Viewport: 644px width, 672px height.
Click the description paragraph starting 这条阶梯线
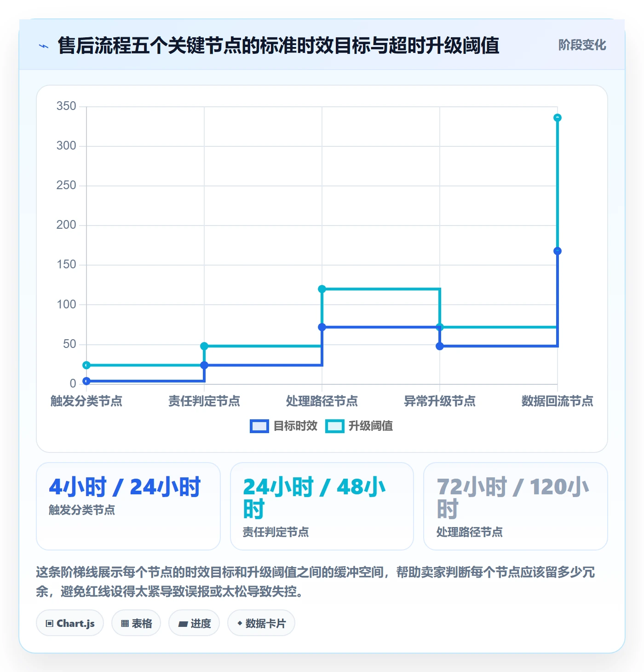click(x=316, y=582)
